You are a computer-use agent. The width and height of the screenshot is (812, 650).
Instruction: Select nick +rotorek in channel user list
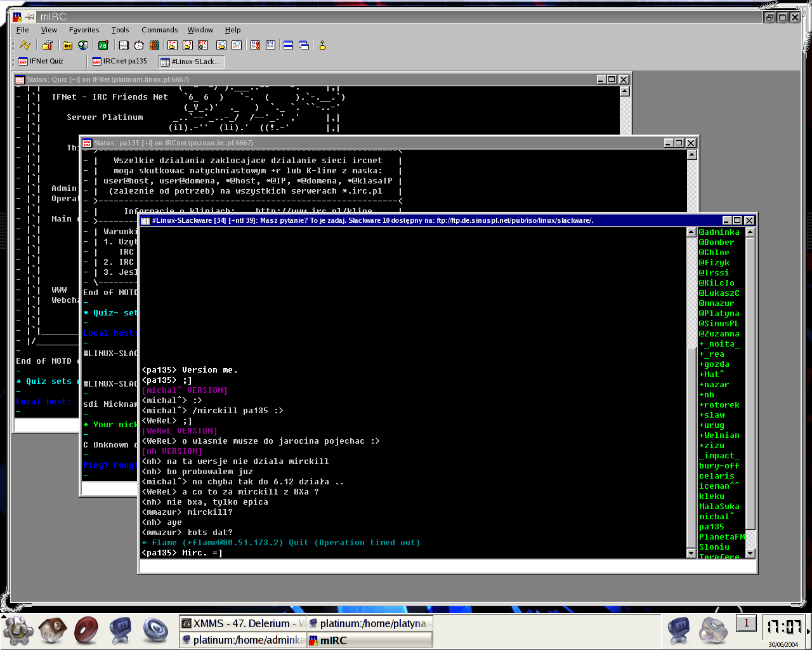(719, 405)
